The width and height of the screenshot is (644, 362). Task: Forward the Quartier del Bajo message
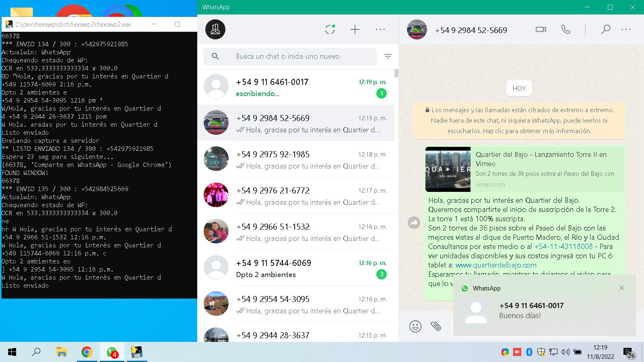(x=414, y=222)
